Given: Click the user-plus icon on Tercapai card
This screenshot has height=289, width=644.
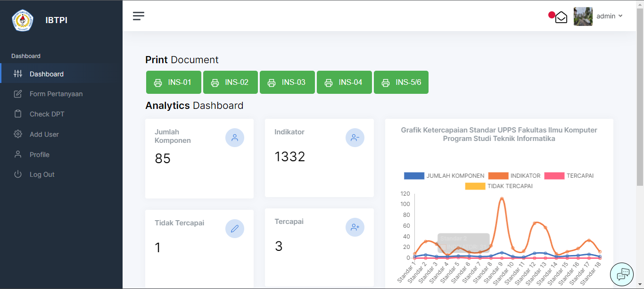Looking at the screenshot, I should pyautogui.click(x=355, y=227).
